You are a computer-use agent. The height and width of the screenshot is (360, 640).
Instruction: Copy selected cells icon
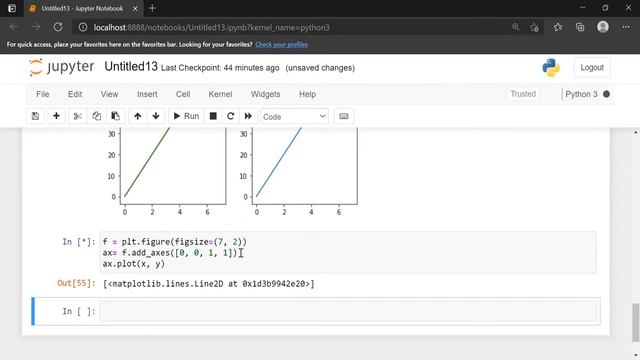tap(97, 116)
